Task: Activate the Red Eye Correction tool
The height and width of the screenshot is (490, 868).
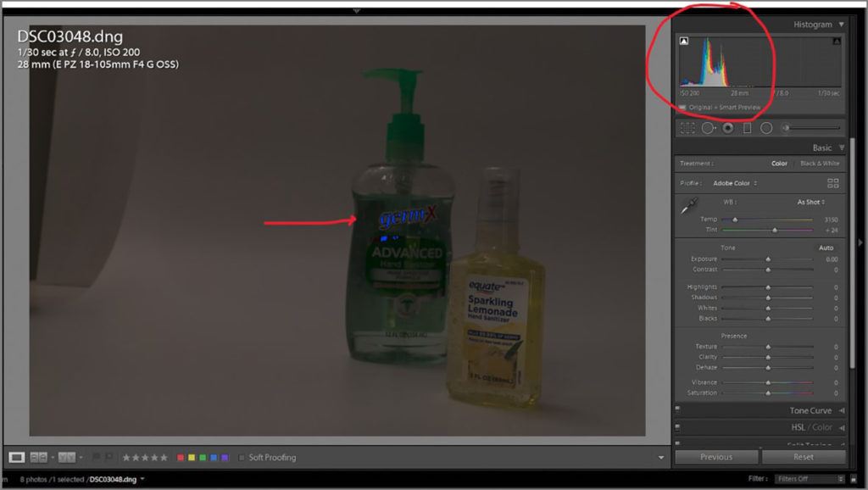Action: pos(727,128)
